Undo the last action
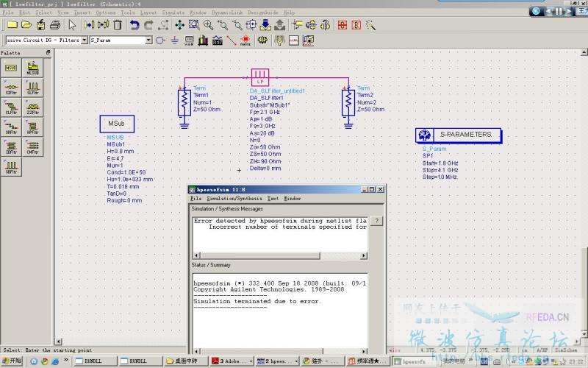Screen dimensions: 588x368 pyautogui.click(x=135, y=25)
